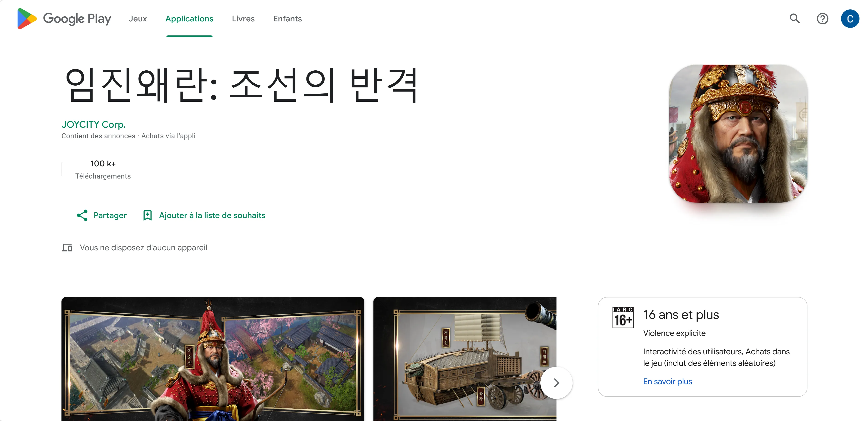Click the Interactivité des utilisateurs description text

click(716, 357)
